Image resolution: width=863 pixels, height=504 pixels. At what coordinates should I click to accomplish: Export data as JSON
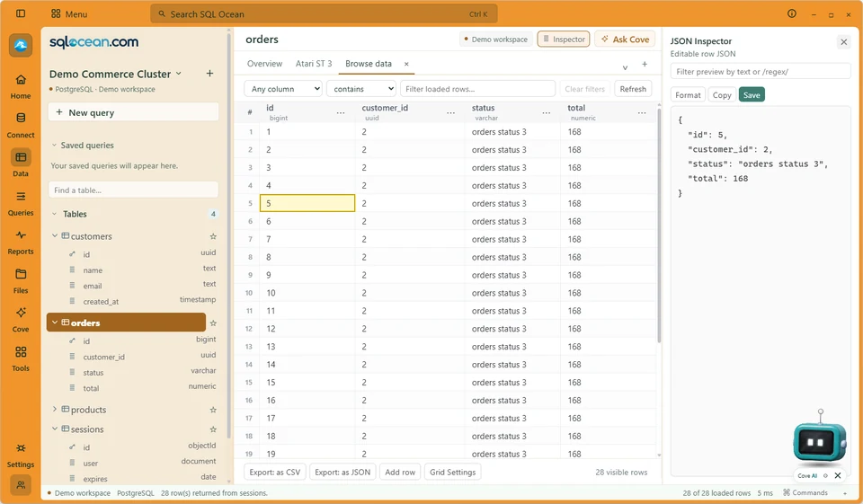click(x=343, y=472)
